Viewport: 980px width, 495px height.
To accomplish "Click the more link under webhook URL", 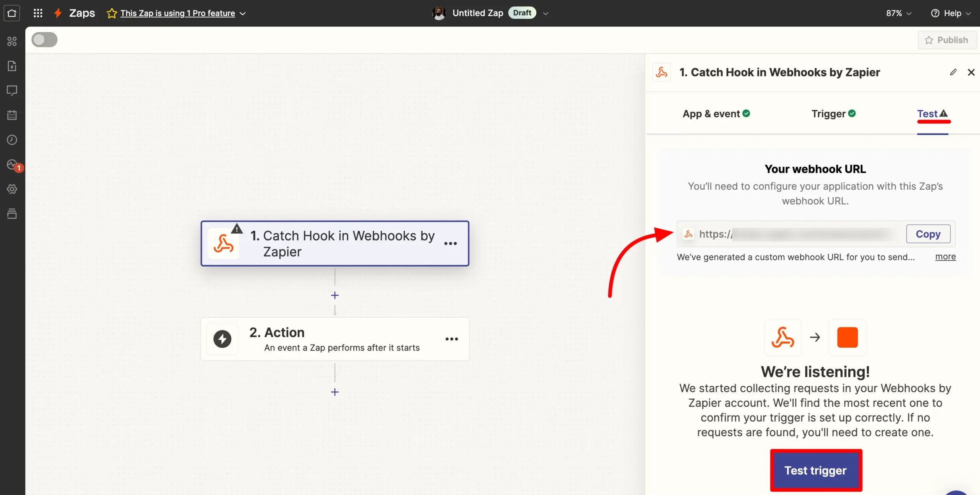I will [945, 257].
